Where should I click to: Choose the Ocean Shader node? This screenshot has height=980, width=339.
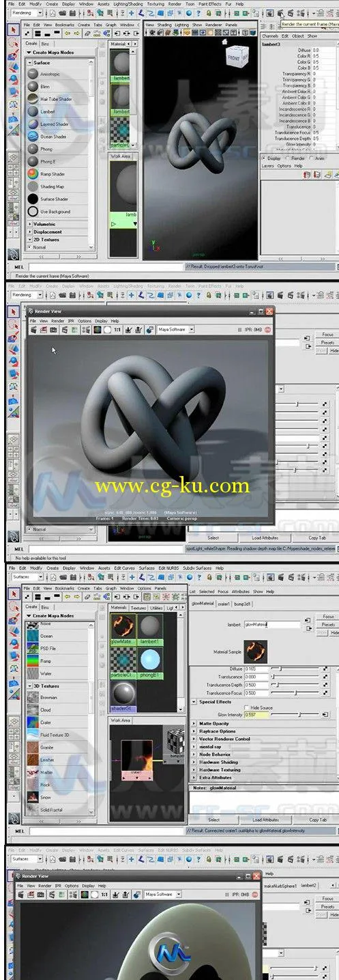57,137
